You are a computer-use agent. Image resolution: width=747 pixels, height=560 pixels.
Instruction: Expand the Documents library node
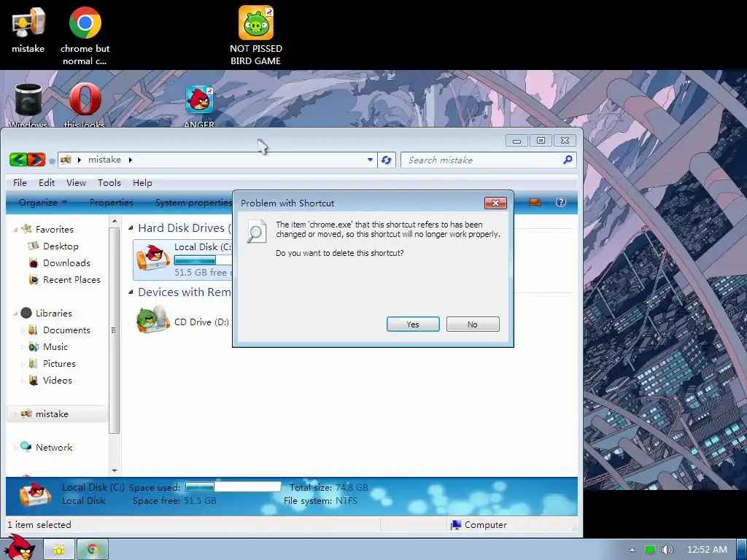click(23, 330)
